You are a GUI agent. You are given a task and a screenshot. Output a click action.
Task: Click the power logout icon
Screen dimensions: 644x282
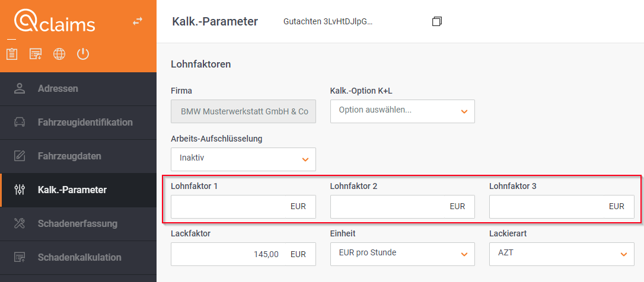pyautogui.click(x=83, y=54)
